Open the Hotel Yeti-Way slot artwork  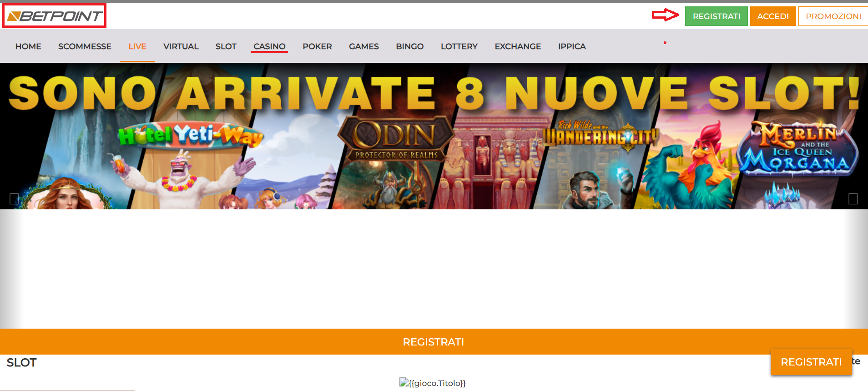pyautogui.click(x=191, y=135)
